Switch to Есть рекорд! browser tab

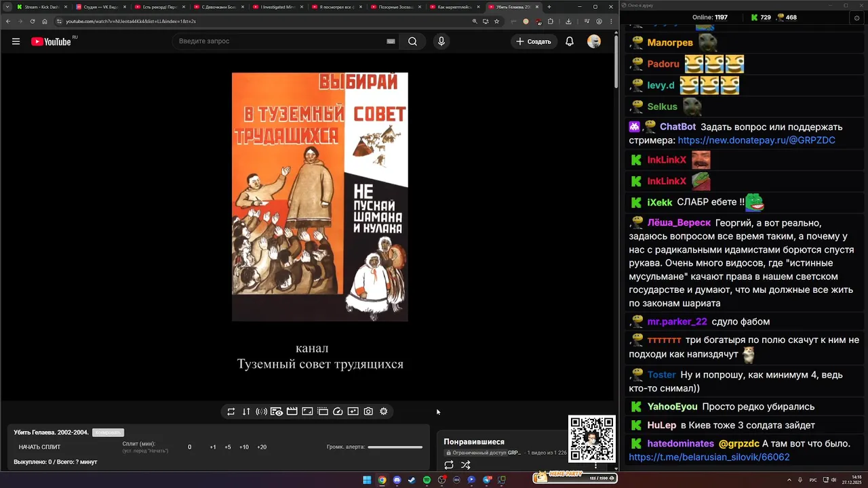pyautogui.click(x=159, y=7)
